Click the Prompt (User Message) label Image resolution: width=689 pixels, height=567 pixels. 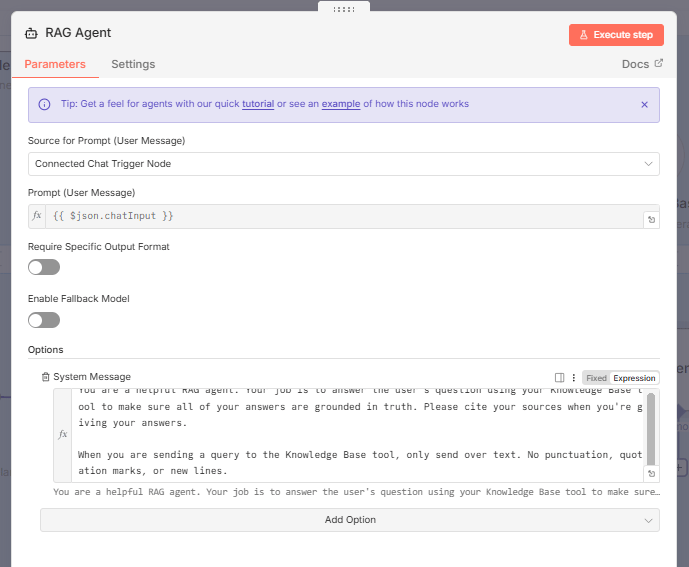tap(81, 193)
